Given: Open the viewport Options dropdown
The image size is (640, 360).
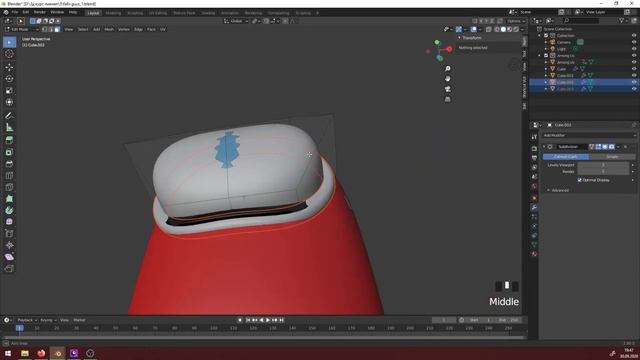Looking at the screenshot, I should [x=516, y=21].
